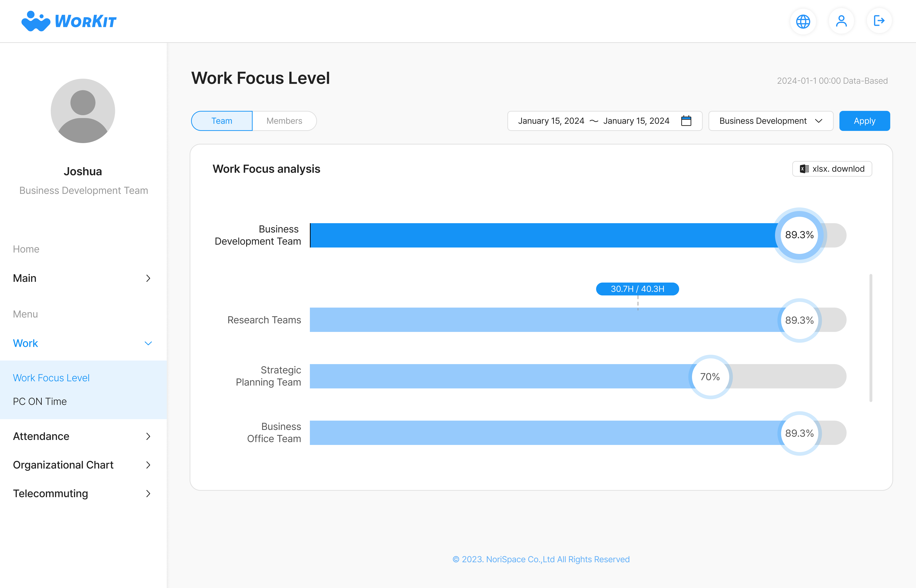916x588 pixels.
Task: Click the Strategic Planning Team 70% marker
Action: [710, 377]
